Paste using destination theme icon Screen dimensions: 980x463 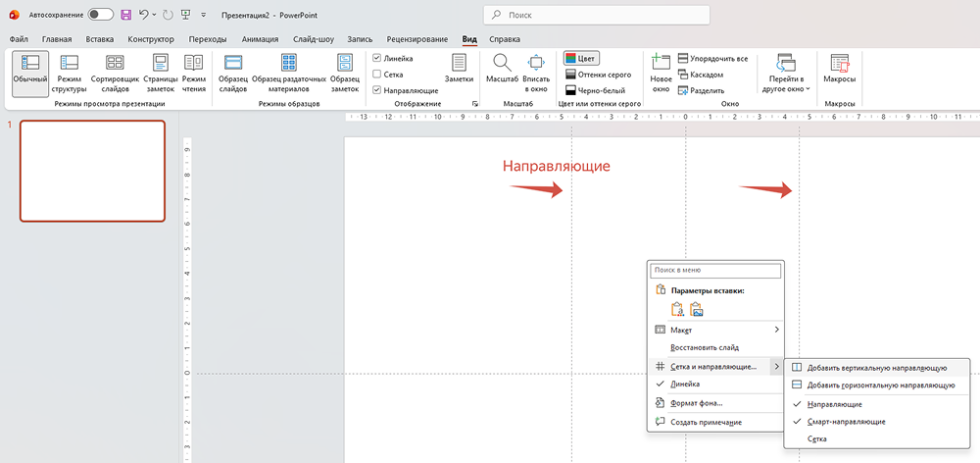tap(677, 309)
